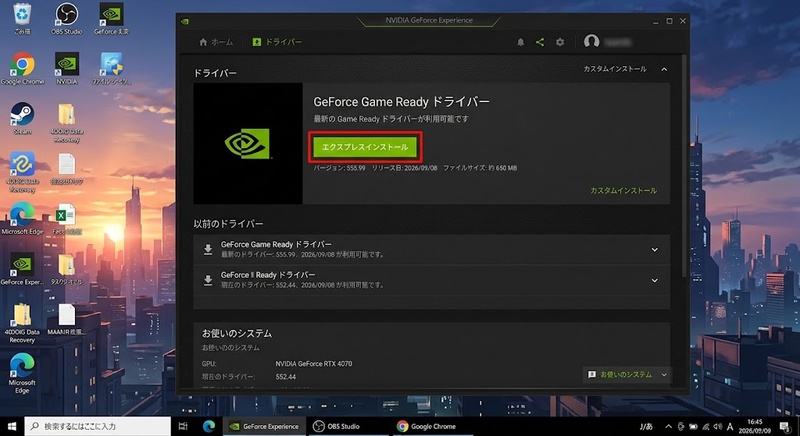Click the GeForce Experience title bar logo

pos(185,21)
